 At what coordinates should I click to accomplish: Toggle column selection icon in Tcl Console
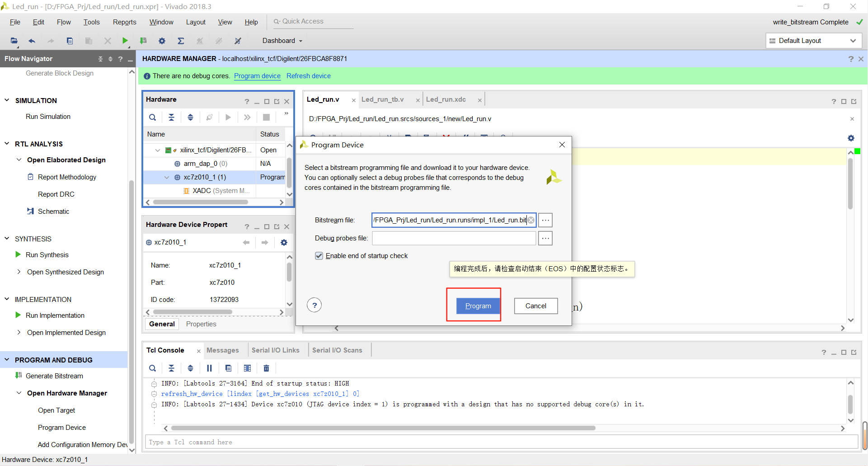247,368
